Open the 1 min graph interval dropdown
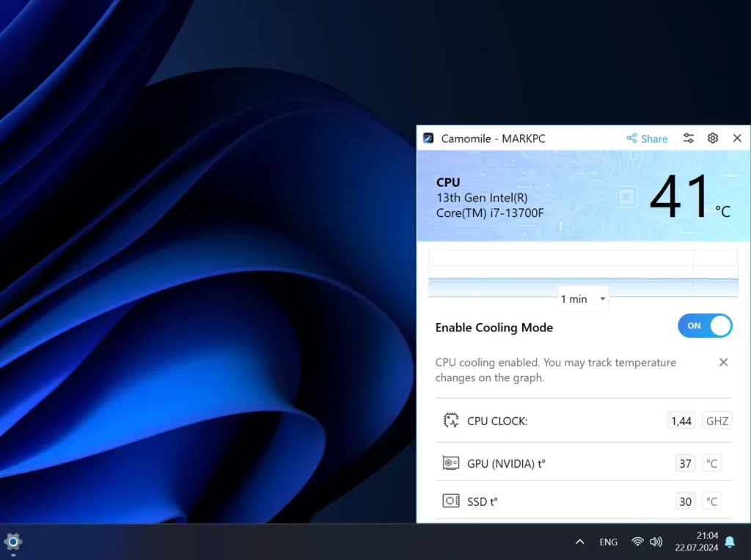Image resolution: width=751 pixels, height=560 pixels. (583, 298)
